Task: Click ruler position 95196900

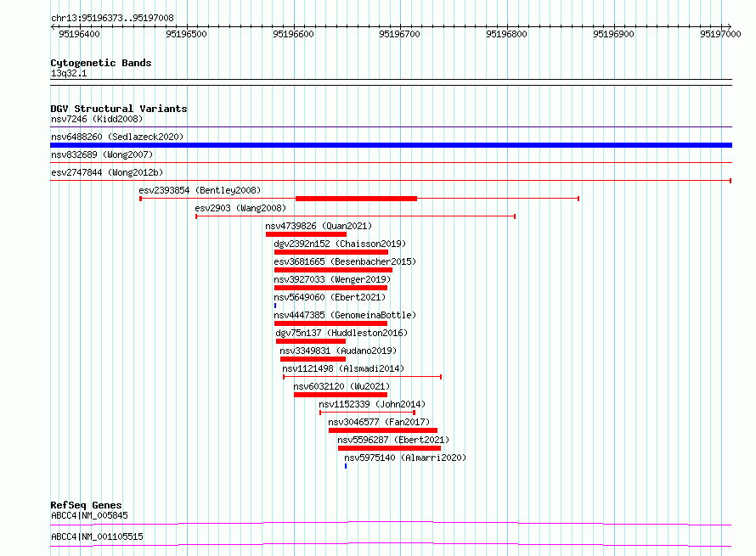Action: (x=614, y=34)
